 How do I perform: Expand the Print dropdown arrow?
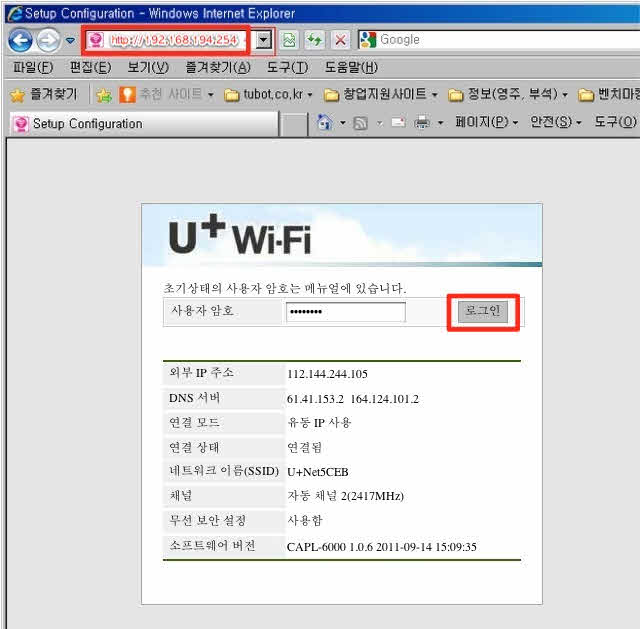click(x=440, y=122)
